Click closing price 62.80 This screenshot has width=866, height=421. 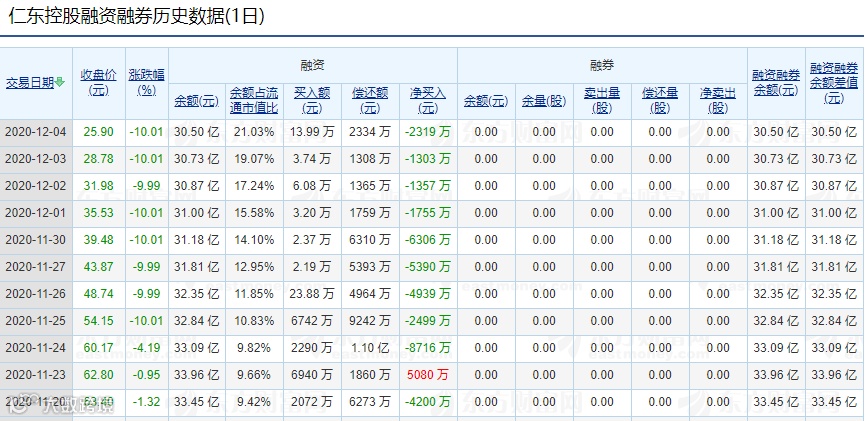click(x=99, y=375)
